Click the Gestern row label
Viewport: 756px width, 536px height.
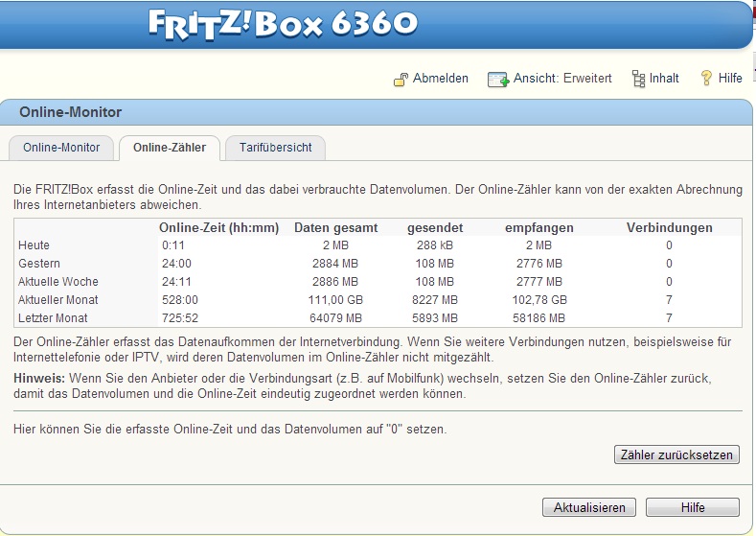click(39, 264)
